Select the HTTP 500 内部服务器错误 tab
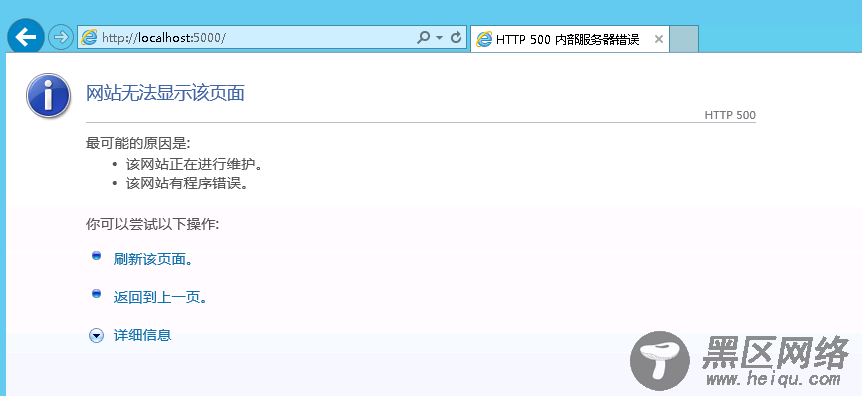The width and height of the screenshot is (862, 396). [x=570, y=39]
